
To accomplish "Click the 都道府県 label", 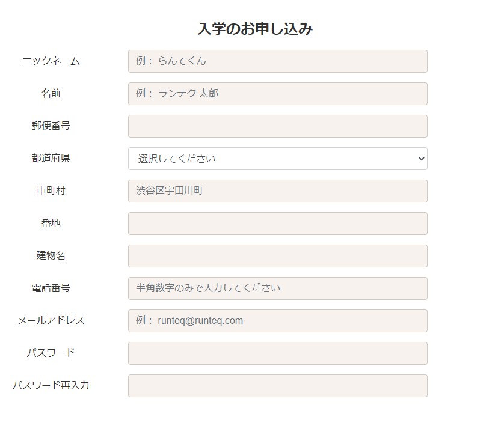I will pos(51,159).
